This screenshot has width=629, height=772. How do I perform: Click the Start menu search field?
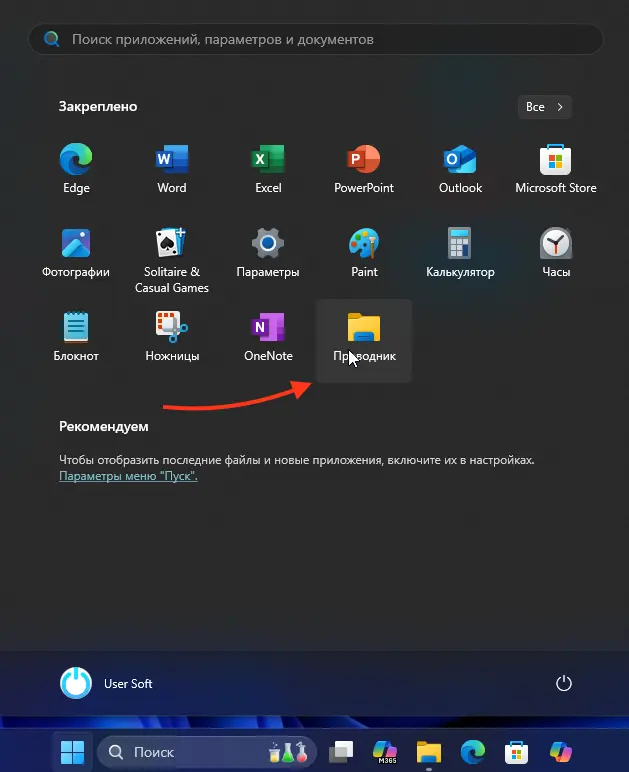[x=316, y=40]
